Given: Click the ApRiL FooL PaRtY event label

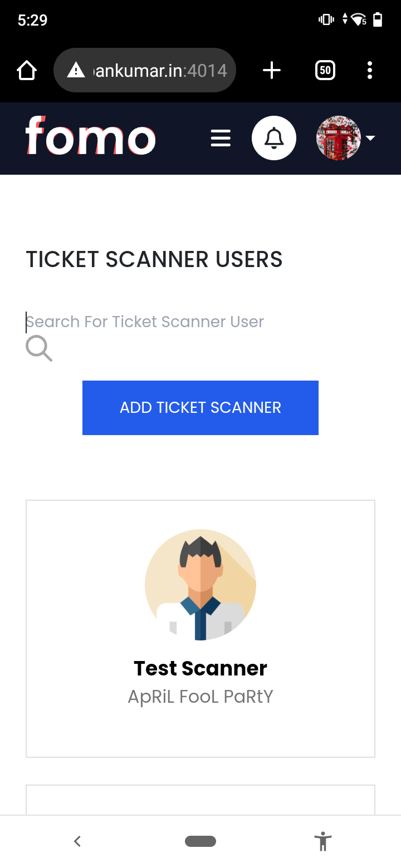Looking at the screenshot, I should coord(200,697).
